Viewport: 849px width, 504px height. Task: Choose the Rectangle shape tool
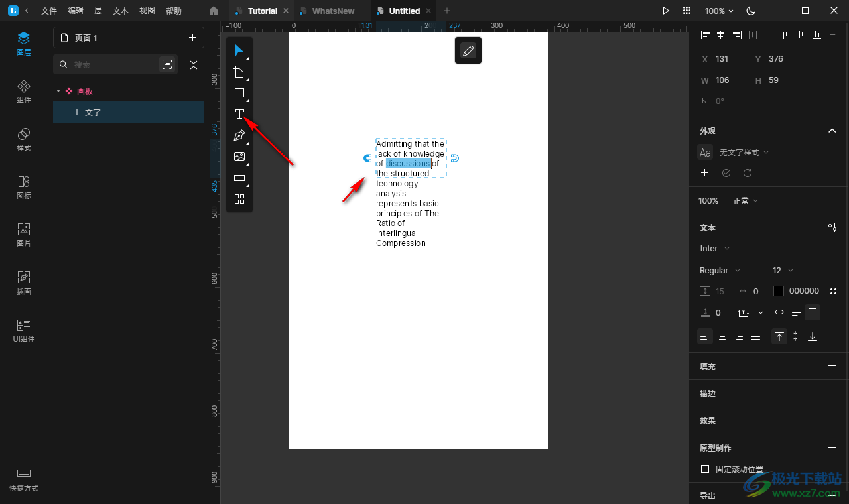239,94
